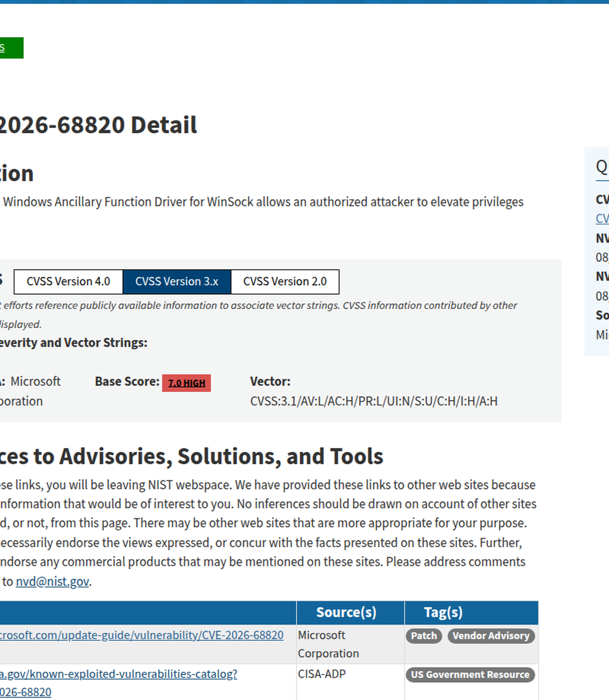Viewport: 609px width, 700px height.
Task: Email nvd@nist.gov link
Action: pyautogui.click(x=53, y=581)
